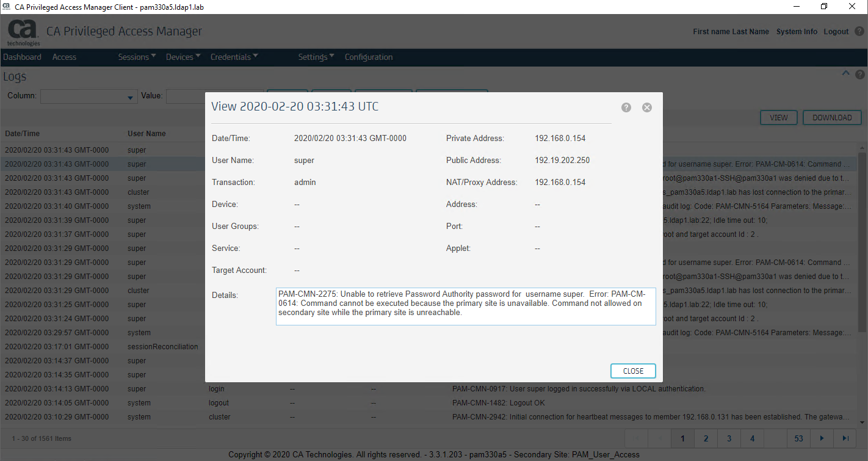Close the PAM Client window
The image size is (868, 461).
tap(853, 6)
